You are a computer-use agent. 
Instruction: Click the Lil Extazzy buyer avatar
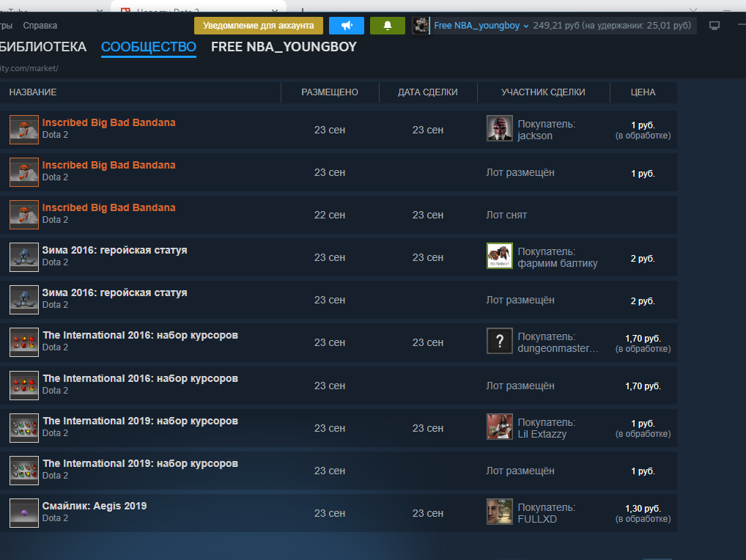(x=500, y=427)
